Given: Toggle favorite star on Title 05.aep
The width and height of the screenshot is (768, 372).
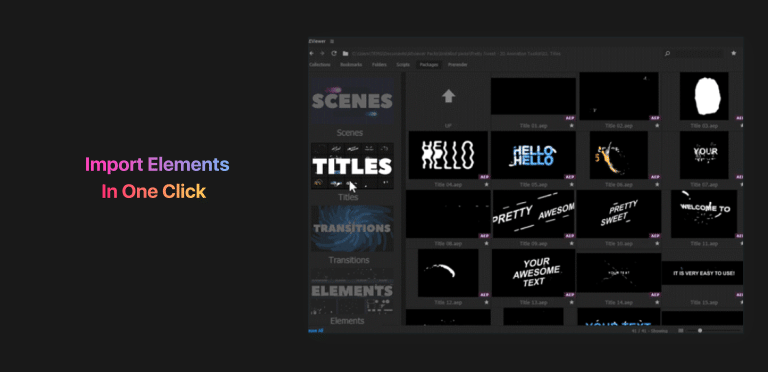Looking at the screenshot, I should coord(572,185).
